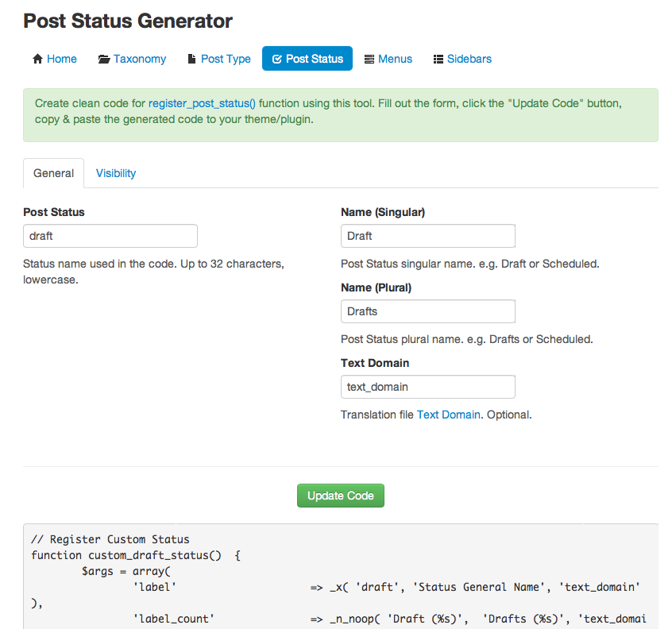Click the Sidebars grid icon
This screenshot has height=629, width=672.
coord(438,59)
